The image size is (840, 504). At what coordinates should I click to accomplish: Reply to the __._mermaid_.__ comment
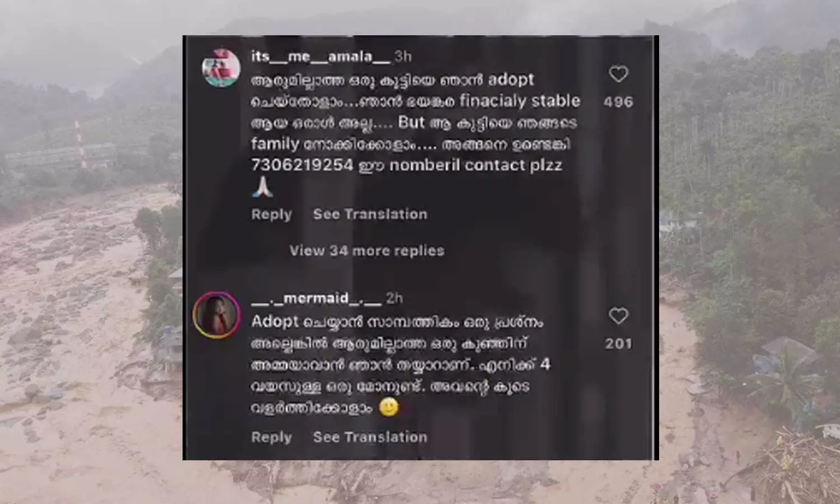[x=272, y=437]
